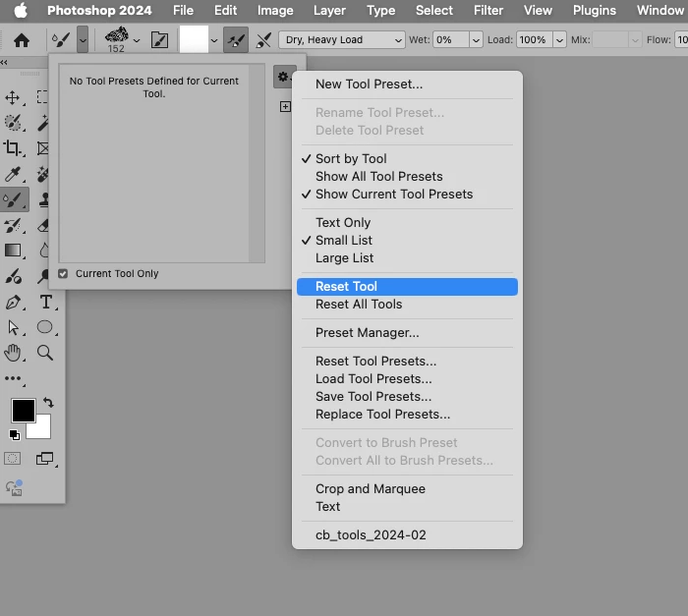Toggle Quick Mask mode
688x616 pixels.
point(12,459)
